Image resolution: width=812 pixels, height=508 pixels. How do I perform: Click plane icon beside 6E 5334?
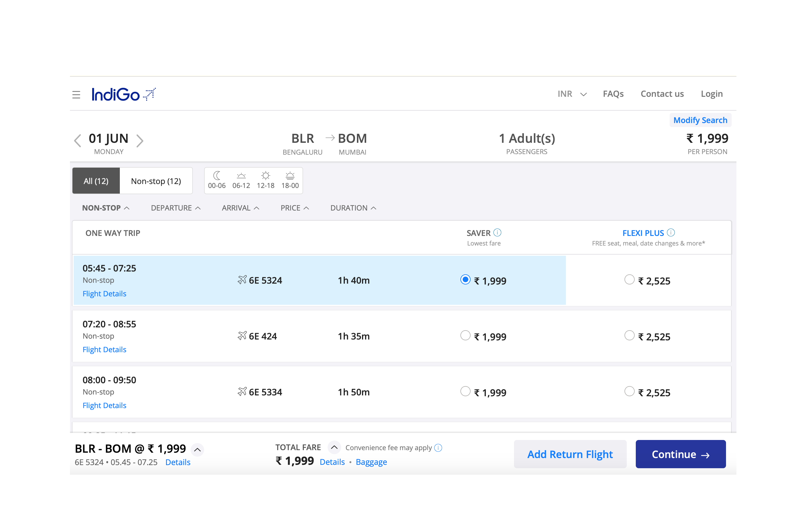point(242,391)
